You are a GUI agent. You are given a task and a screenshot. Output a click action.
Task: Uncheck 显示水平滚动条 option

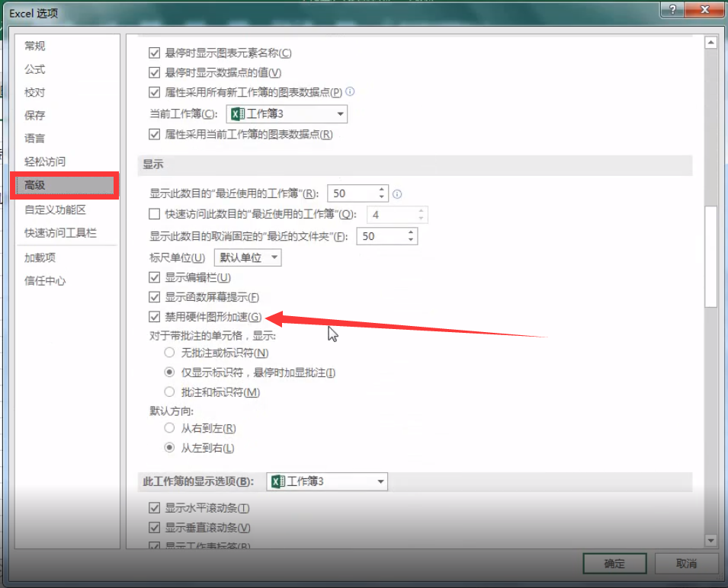point(153,507)
